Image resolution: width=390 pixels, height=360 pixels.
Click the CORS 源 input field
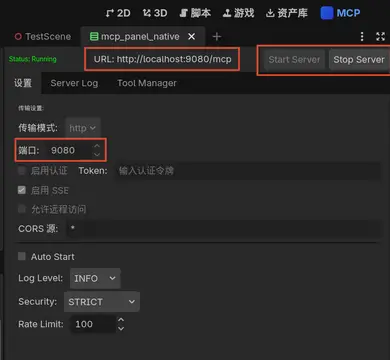pos(223,229)
